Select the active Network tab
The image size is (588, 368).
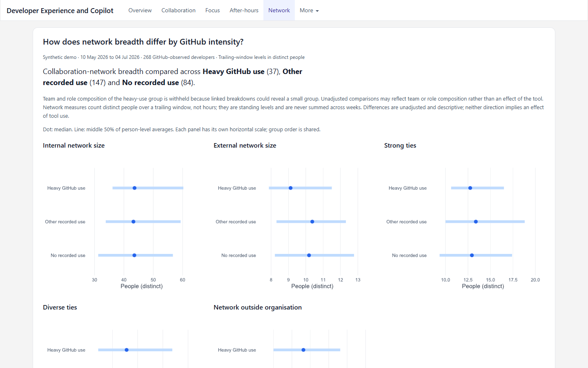[x=279, y=10]
